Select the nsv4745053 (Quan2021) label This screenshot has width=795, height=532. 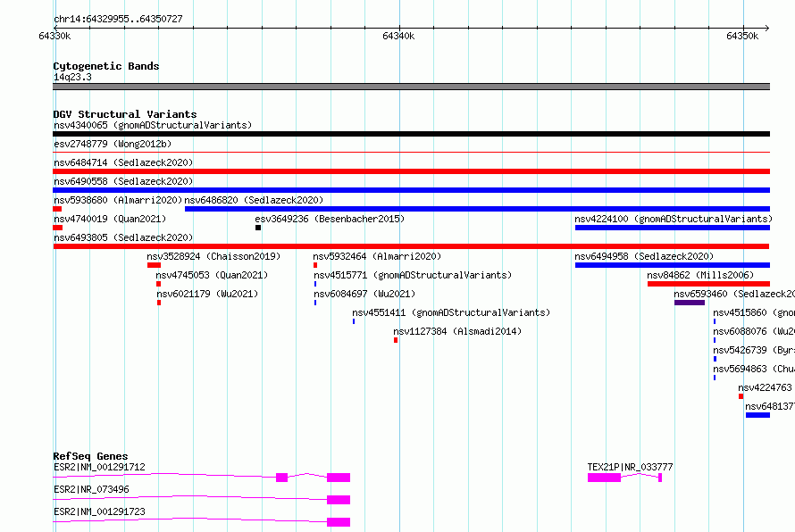coord(212,275)
